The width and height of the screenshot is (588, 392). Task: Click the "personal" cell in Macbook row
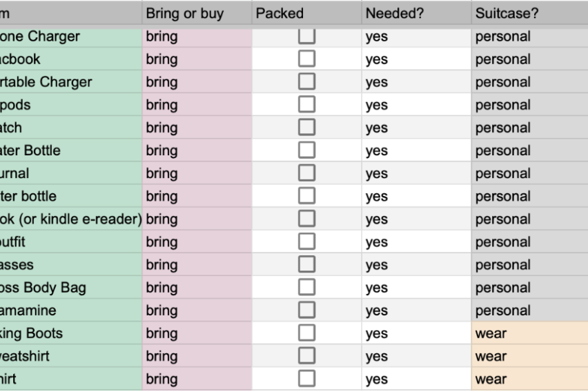click(529, 59)
